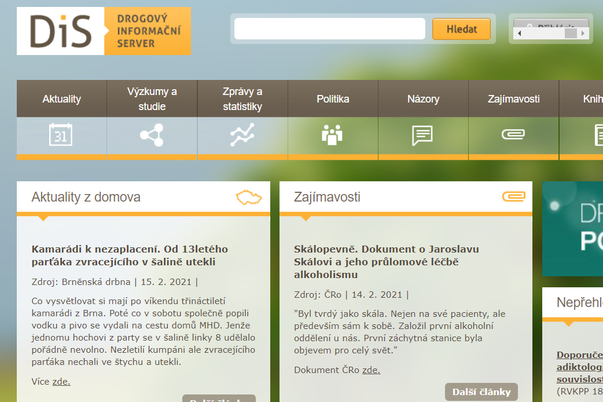Select the Zajímavosti navigation item
This screenshot has width=603, height=402.
tap(513, 99)
